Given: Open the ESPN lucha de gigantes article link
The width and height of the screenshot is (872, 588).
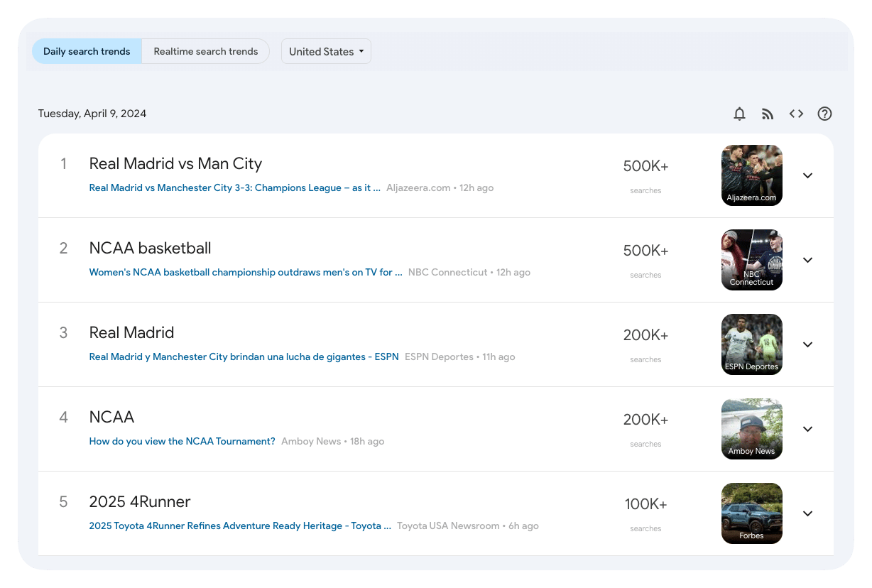Looking at the screenshot, I should coord(244,357).
